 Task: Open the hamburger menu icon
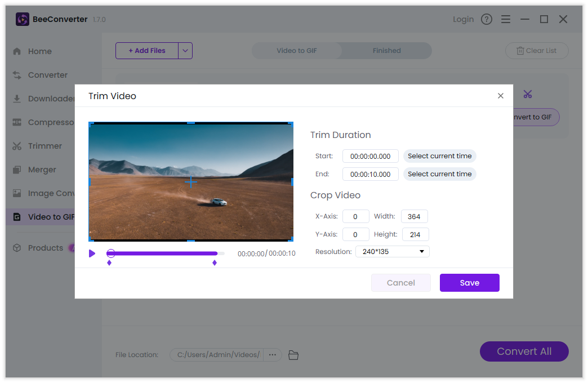pyautogui.click(x=506, y=19)
